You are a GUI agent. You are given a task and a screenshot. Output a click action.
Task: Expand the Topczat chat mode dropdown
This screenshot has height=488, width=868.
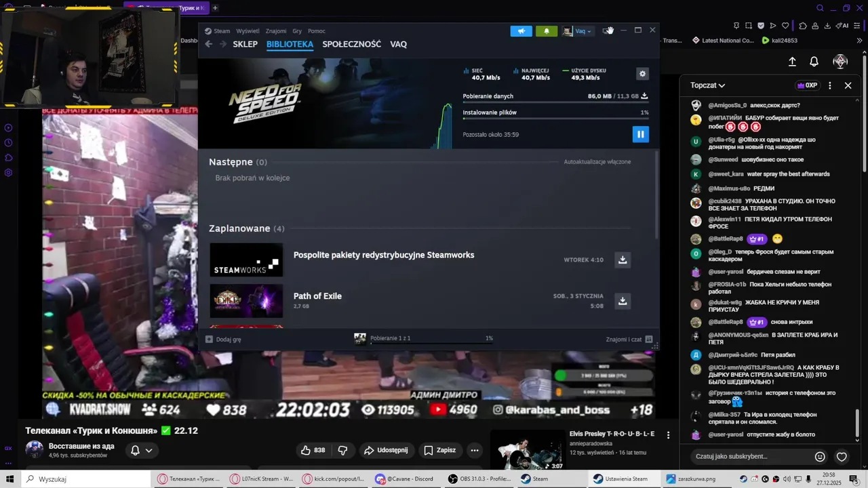click(x=708, y=85)
